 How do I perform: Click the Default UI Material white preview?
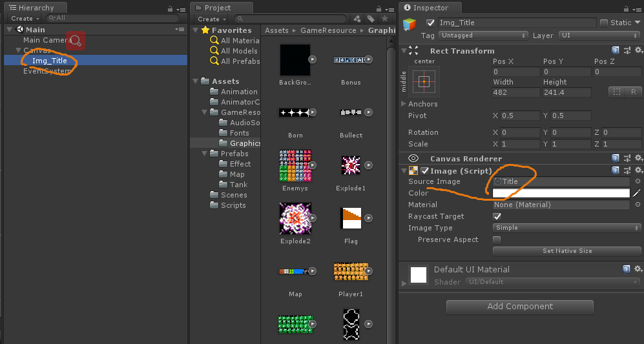418,275
